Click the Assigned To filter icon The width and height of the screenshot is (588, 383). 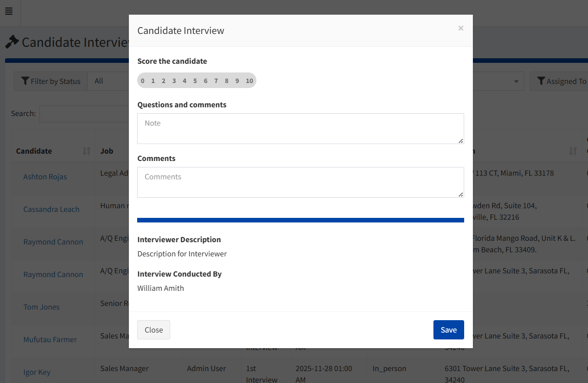point(541,81)
